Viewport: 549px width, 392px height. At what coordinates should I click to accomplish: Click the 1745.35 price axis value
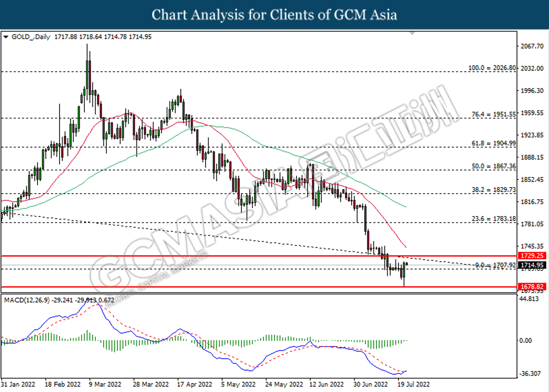[x=532, y=246]
